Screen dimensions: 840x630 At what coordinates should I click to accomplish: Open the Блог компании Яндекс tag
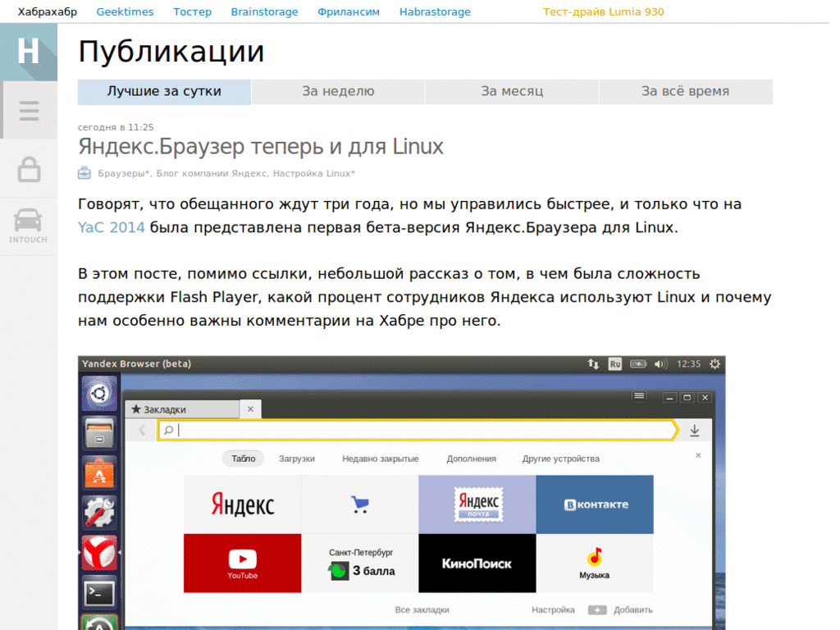click(211, 174)
